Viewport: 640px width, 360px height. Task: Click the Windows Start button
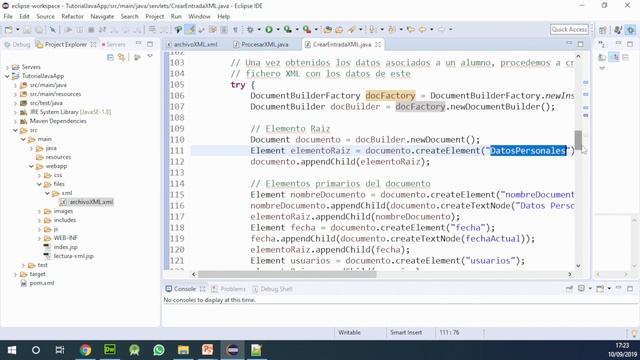click(x=12, y=350)
